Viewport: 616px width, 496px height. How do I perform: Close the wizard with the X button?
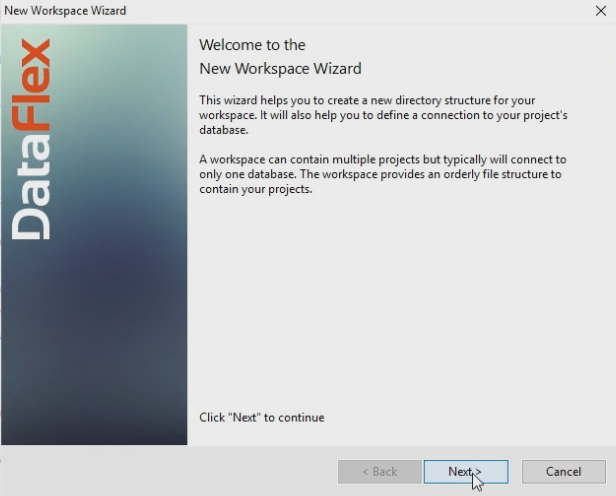(600, 10)
